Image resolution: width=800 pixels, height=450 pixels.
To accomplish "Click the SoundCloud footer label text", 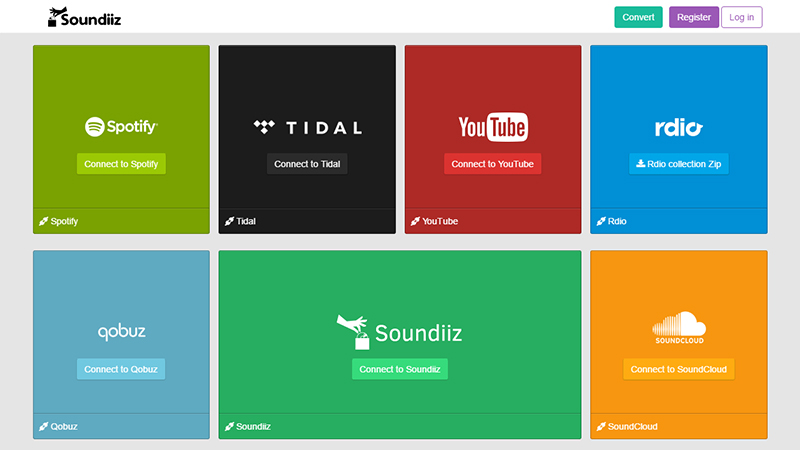I will 633,427.
